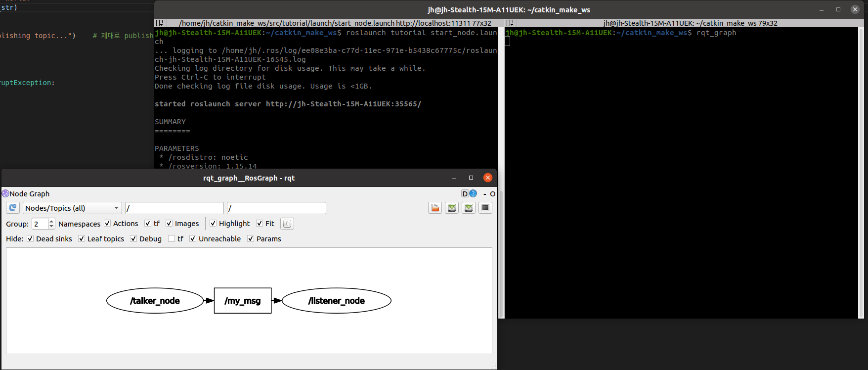868x370 pixels.
Task: Save graph as DOT file icon
Action: (x=452, y=208)
